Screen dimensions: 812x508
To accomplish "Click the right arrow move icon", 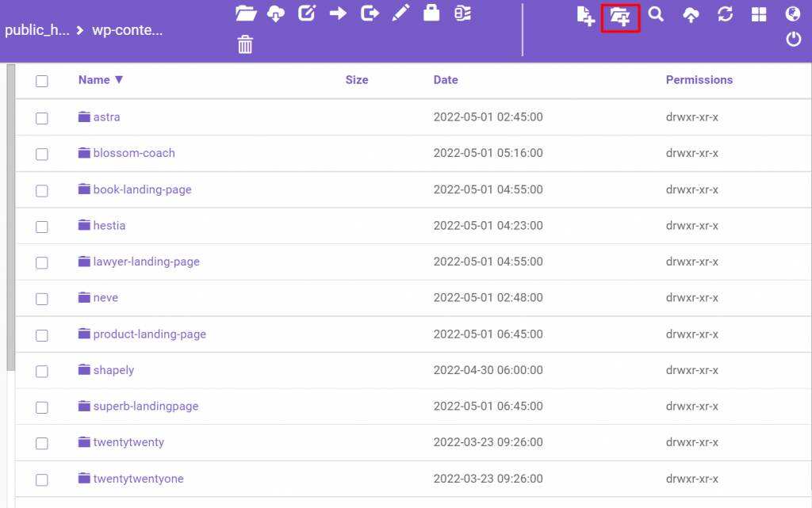I will pyautogui.click(x=339, y=13).
